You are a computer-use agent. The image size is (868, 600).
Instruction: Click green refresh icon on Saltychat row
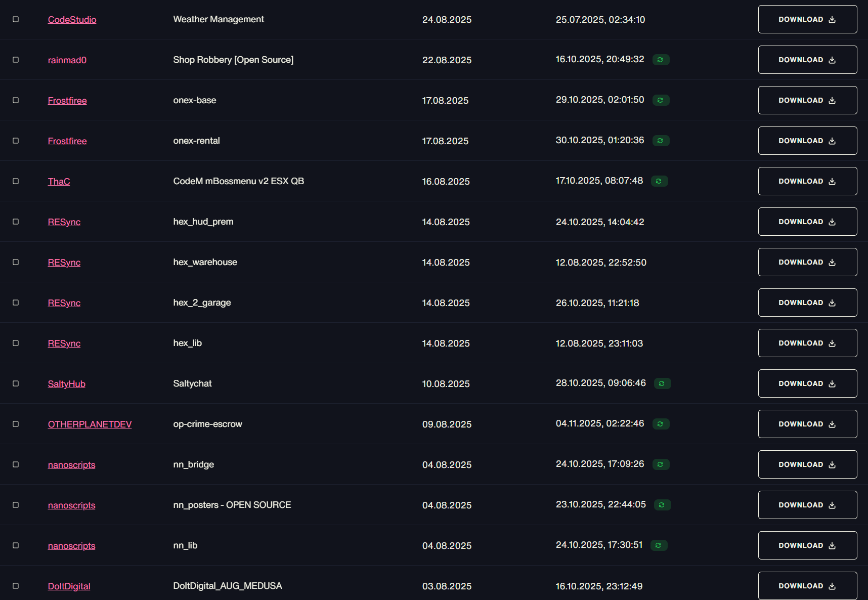tap(662, 383)
